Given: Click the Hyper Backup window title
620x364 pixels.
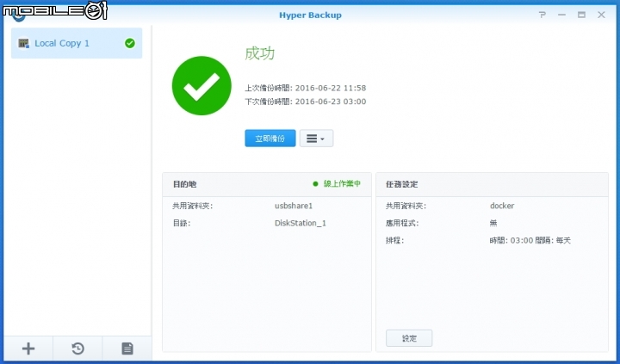Looking at the screenshot, I should pyautogui.click(x=310, y=15).
